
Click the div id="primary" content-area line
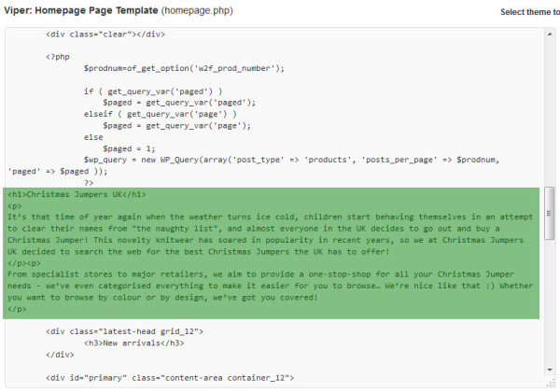(170, 377)
